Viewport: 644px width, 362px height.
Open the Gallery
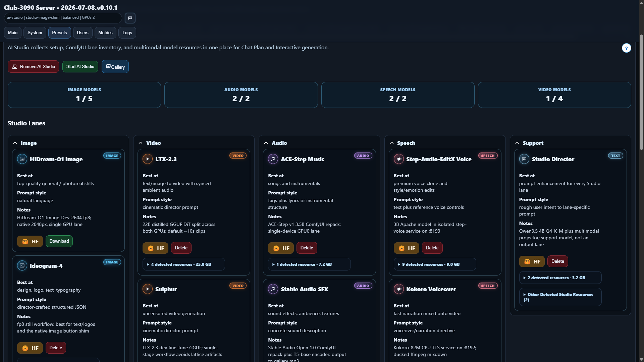tap(115, 67)
